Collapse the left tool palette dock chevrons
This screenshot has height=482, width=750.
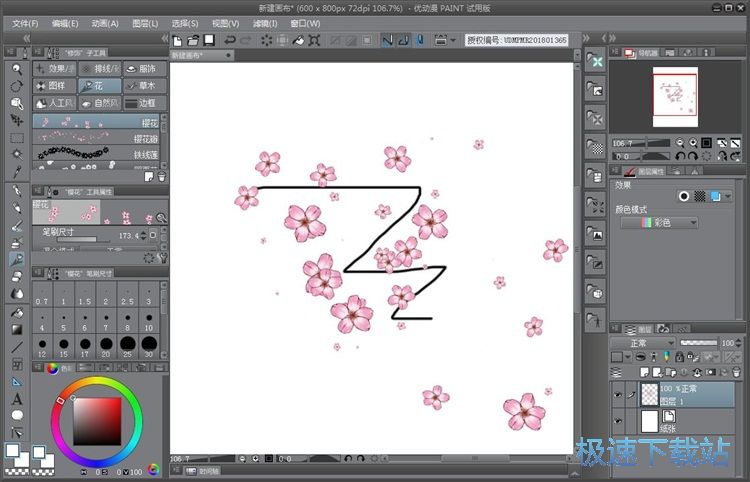pyautogui.click(x=27, y=38)
